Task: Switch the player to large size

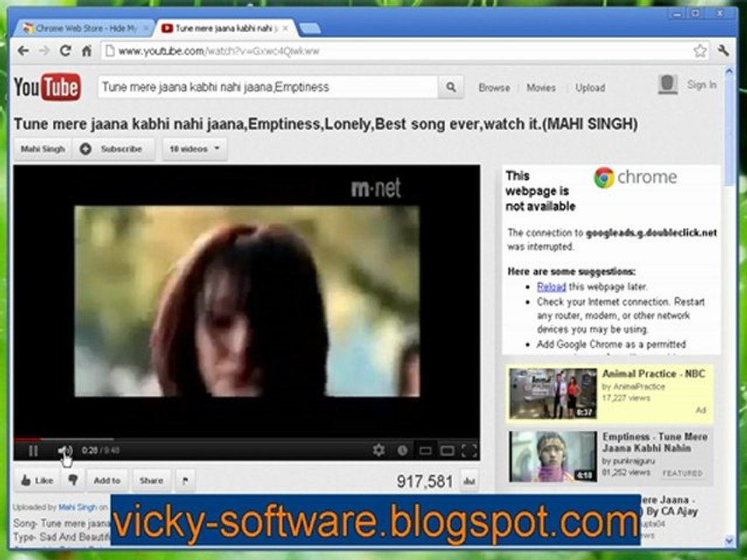Action: (447, 450)
